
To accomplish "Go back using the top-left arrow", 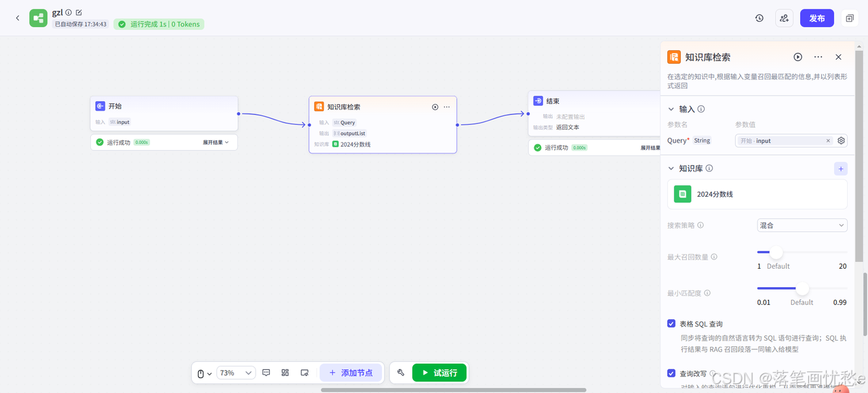I will click(18, 18).
